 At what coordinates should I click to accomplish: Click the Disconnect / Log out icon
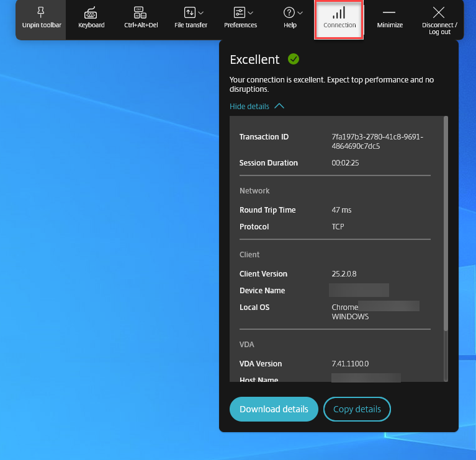coord(439,13)
